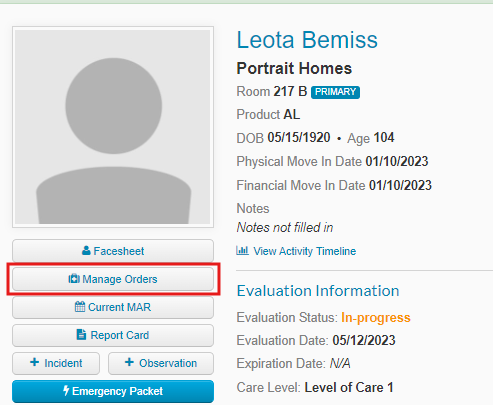Open Manage Orders for this resident

113,279
